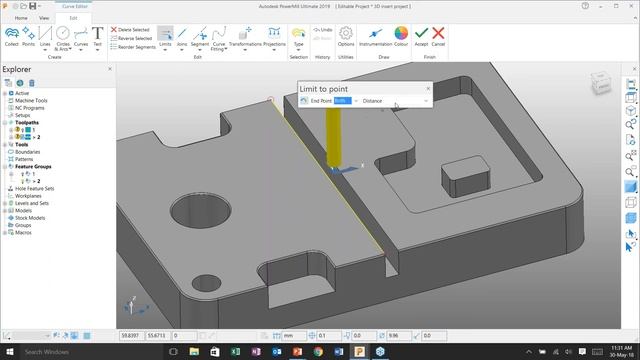640x360 pixels.
Task: Open the Curve Fitting tool
Action: 219,38
